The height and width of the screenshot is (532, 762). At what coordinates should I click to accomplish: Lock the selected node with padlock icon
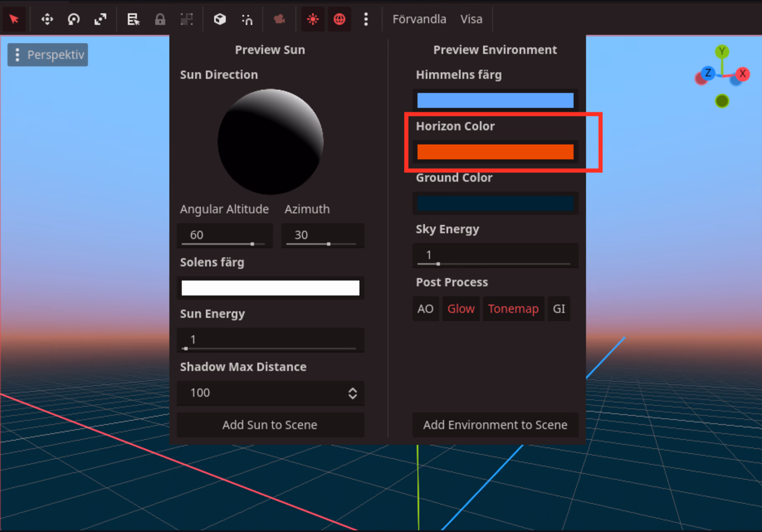(160, 19)
